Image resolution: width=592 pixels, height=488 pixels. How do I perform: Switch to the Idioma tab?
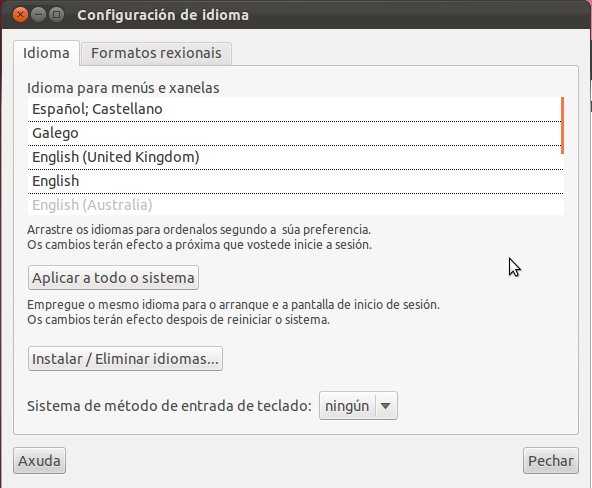(x=46, y=53)
